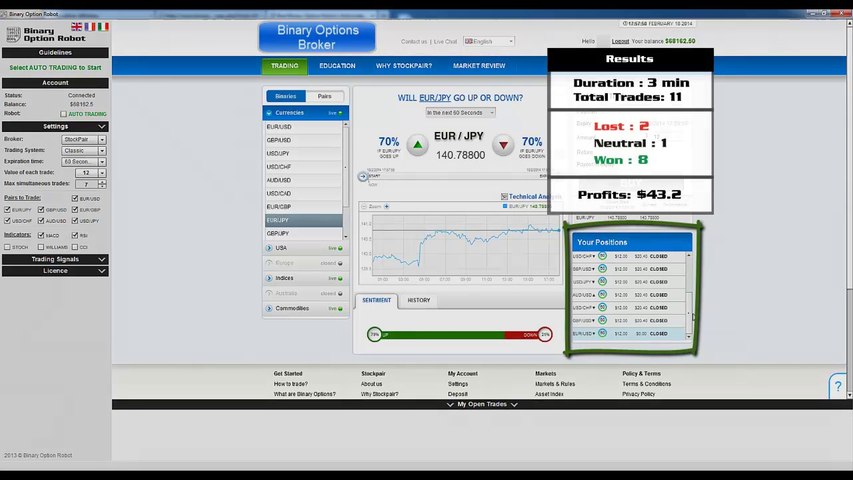The height and width of the screenshot is (480, 853).
Task: Open the Live Chat link
Action: click(446, 41)
